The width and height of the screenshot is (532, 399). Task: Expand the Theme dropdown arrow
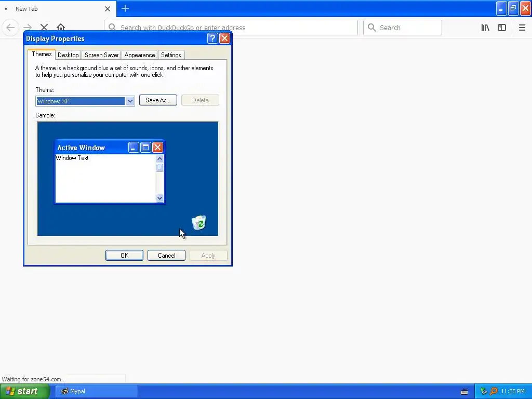pos(130,101)
